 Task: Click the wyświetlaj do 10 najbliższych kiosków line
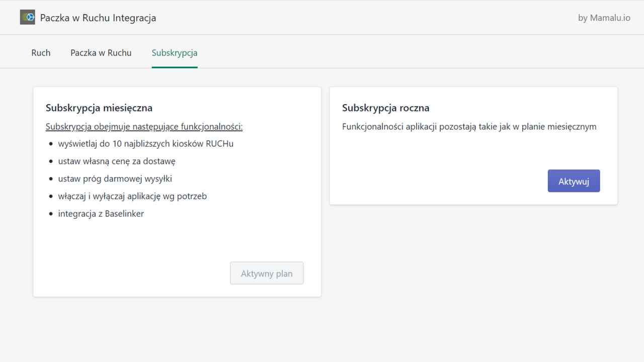pos(146,143)
